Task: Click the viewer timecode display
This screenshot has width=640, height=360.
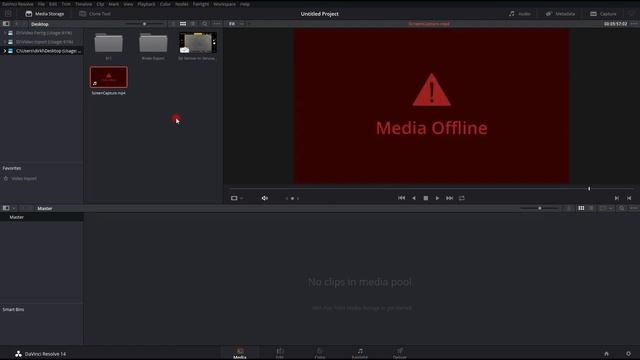Action: click(616, 24)
